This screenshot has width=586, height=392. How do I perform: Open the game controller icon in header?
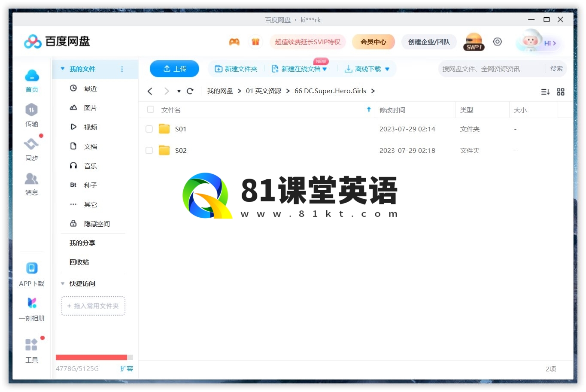(234, 42)
